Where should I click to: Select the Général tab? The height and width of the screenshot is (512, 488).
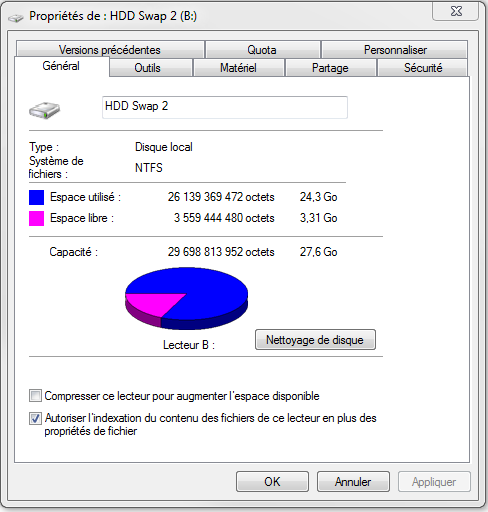point(62,66)
